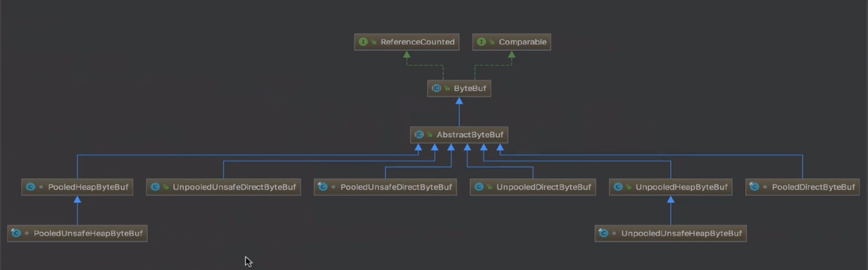Click the package-private dot icon on PooledDirectByteBuf
The height and width of the screenshot is (270, 868).
pyautogui.click(x=765, y=187)
